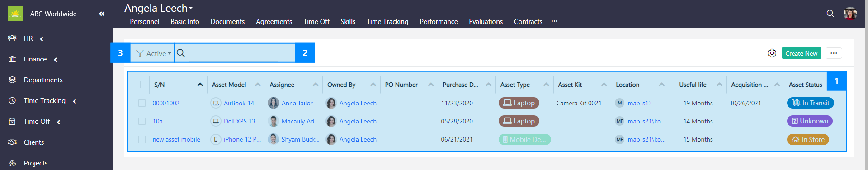The image size is (868, 170).
Task: Click Shyam Buck... avatar photo
Action: tap(274, 139)
